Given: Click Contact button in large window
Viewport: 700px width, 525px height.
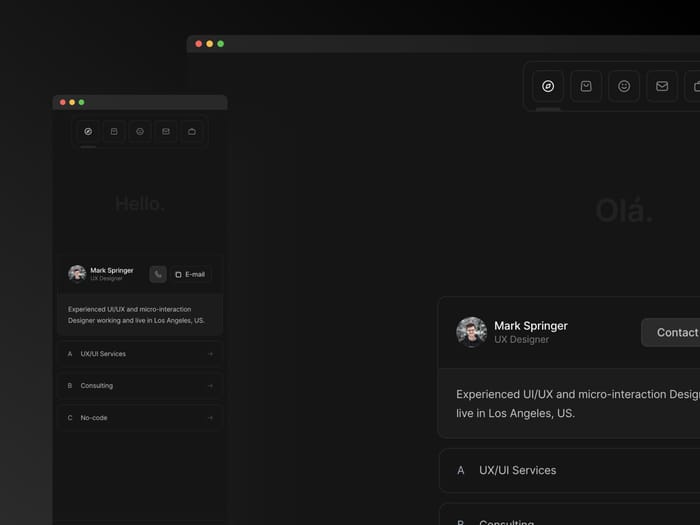Looking at the screenshot, I should (671, 332).
